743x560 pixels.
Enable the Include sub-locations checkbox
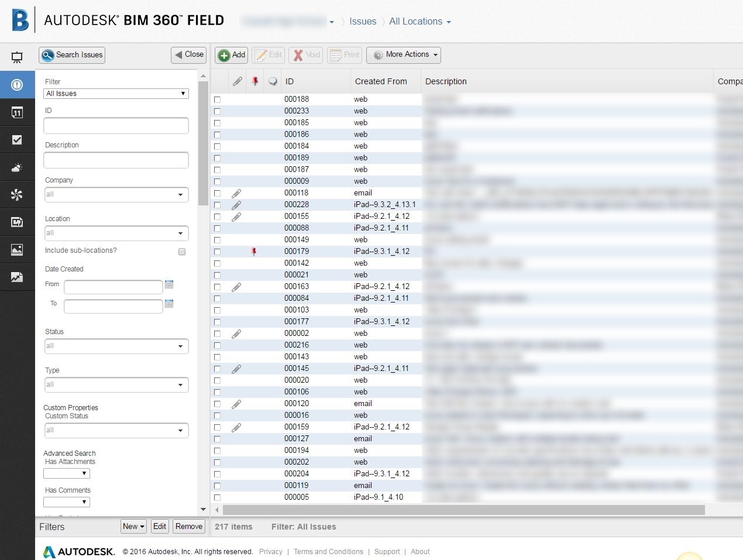[x=182, y=252]
